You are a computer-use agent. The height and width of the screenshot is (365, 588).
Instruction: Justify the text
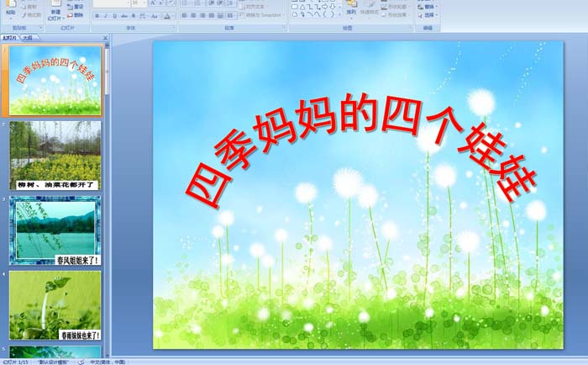212,15
